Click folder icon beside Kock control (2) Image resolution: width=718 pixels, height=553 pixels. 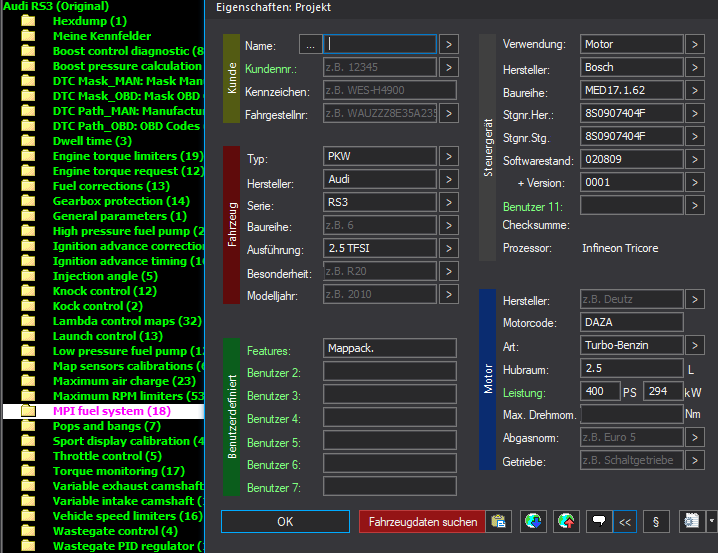click(x=28, y=306)
